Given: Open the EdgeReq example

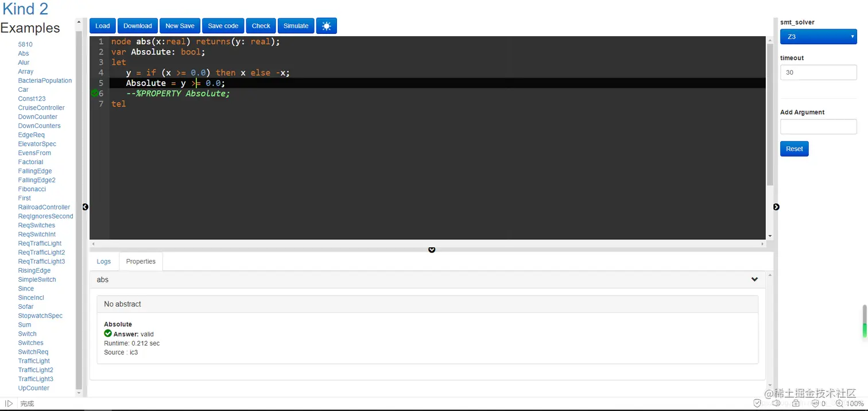Looking at the screenshot, I should [31, 135].
